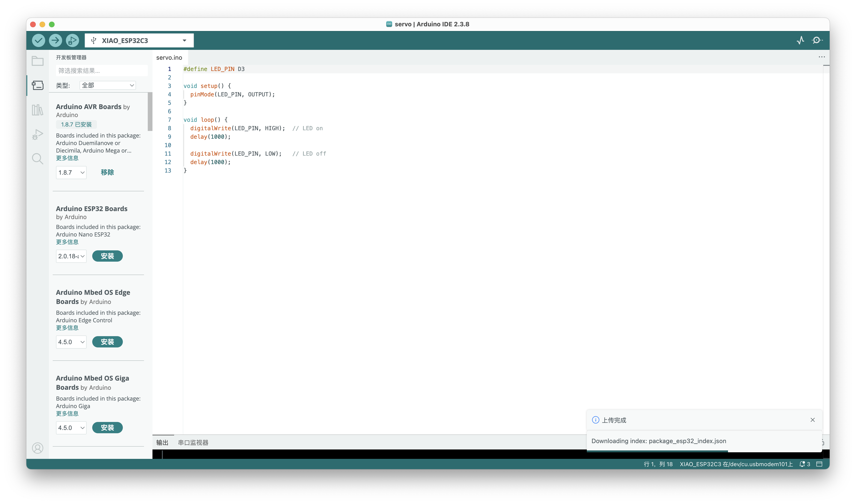Image resolution: width=856 pixels, height=504 pixels.
Task: Click the boards search filter field
Action: point(102,71)
